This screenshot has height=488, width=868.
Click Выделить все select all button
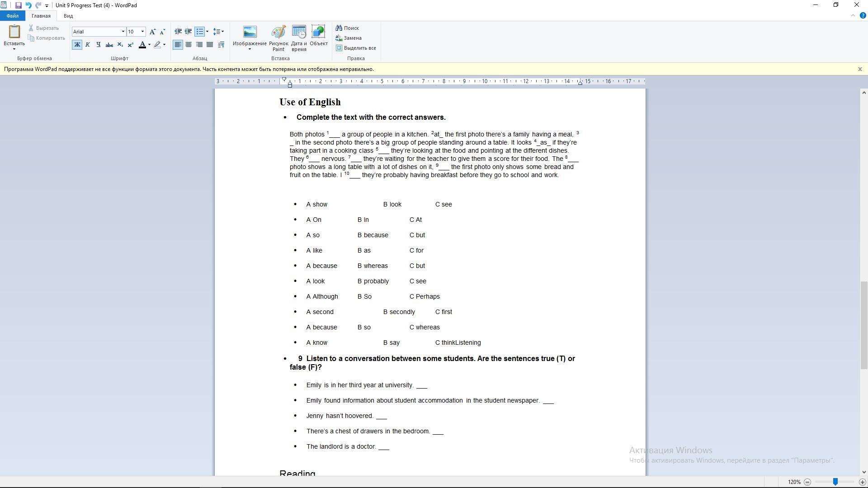[x=356, y=48]
